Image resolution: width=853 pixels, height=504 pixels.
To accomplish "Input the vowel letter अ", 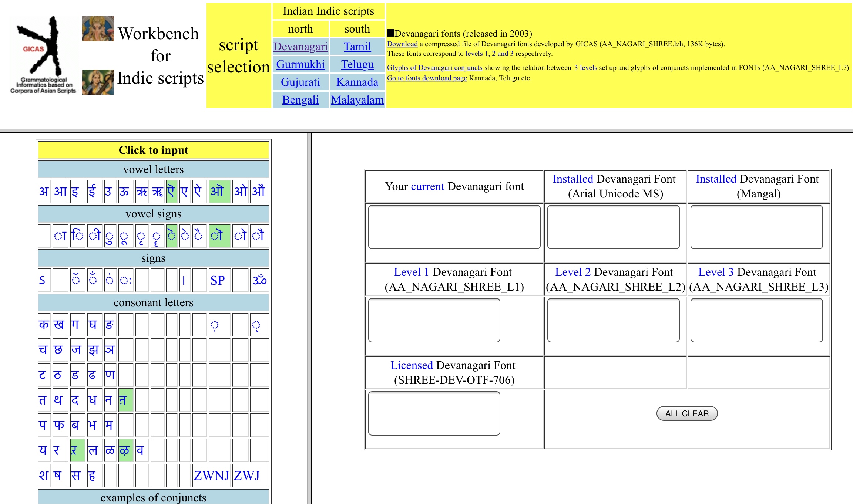I will click(44, 192).
